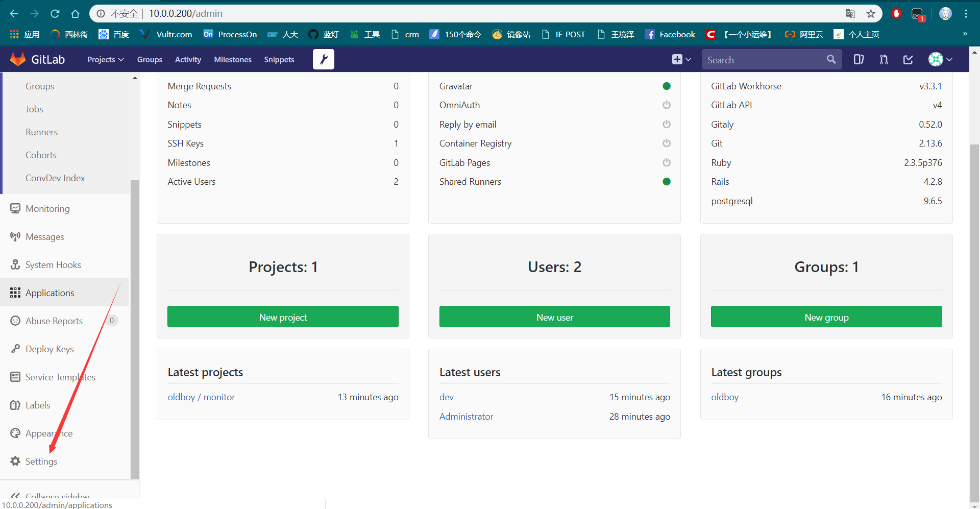
Task: Toggle the OmniAuth power indicator
Action: pos(666,105)
